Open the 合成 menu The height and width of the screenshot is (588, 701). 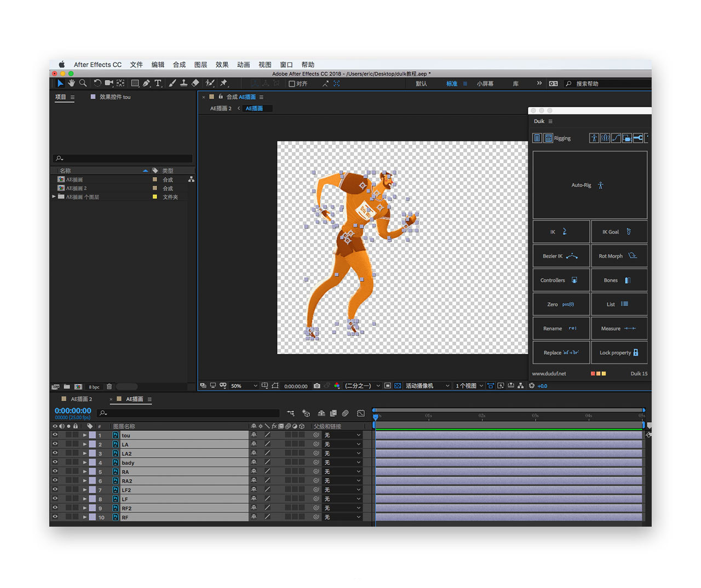coord(179,65)
